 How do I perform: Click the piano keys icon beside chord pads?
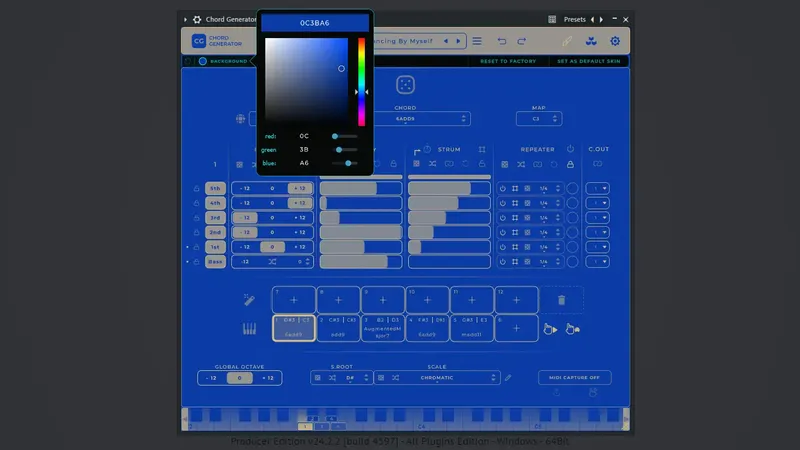[249, 329]
